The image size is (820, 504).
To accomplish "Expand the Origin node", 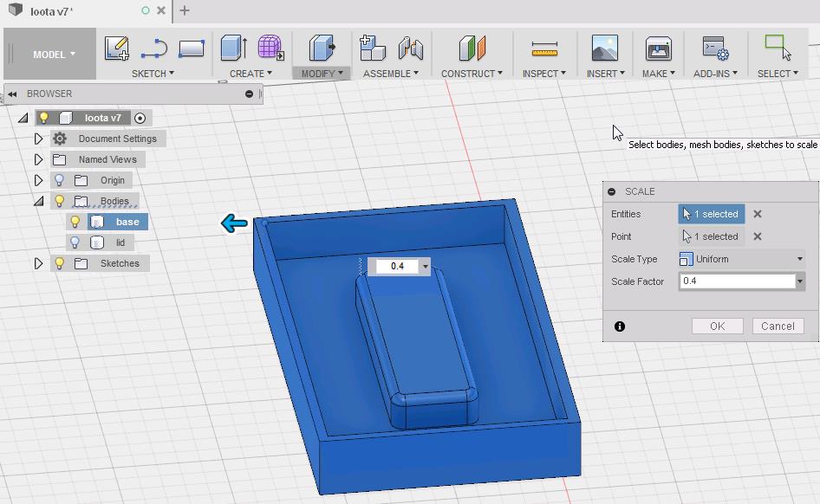I will (38, 181).
